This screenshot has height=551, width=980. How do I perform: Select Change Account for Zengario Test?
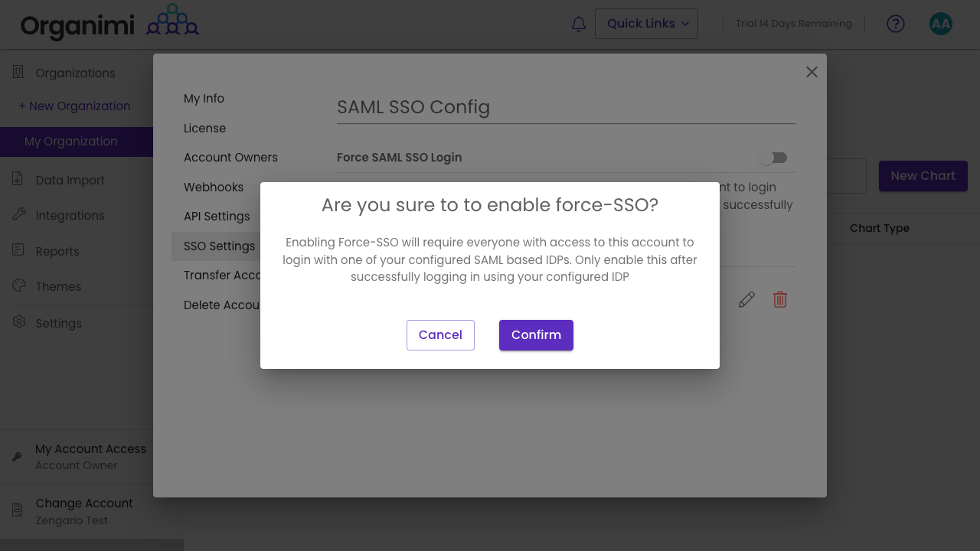84,510
